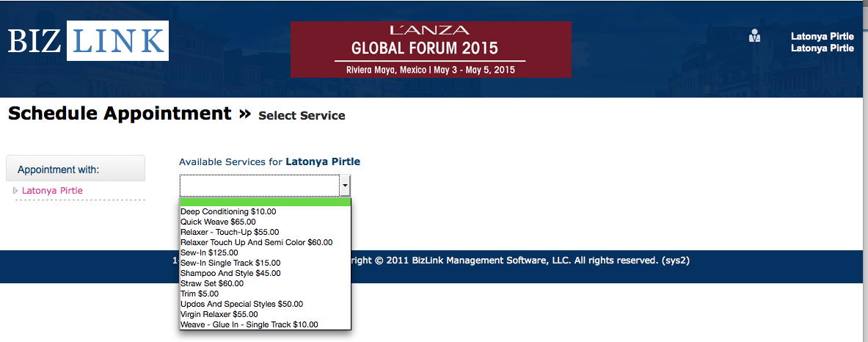This screenshot has height=342, width=868.
Task: Click the user profile icon in header
Action: pos(754,35)
